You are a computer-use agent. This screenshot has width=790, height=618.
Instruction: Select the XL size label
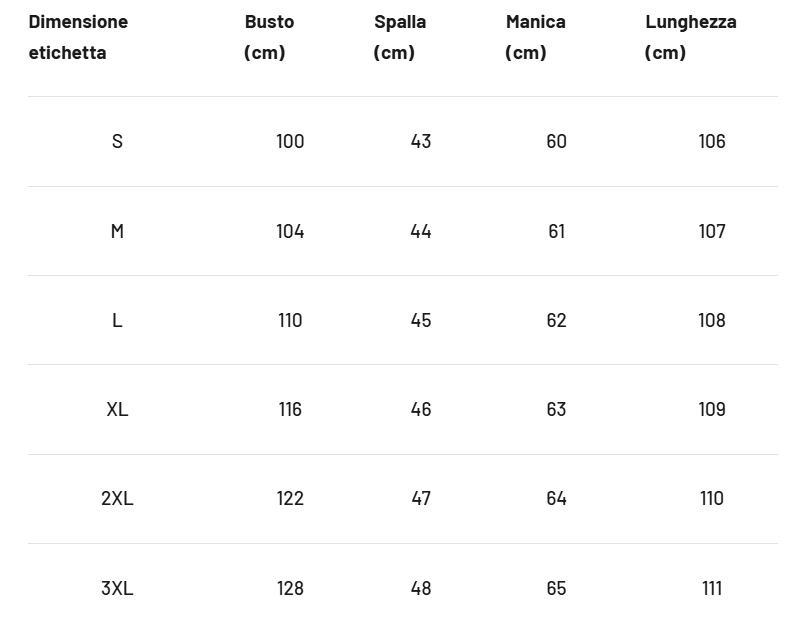117,409
